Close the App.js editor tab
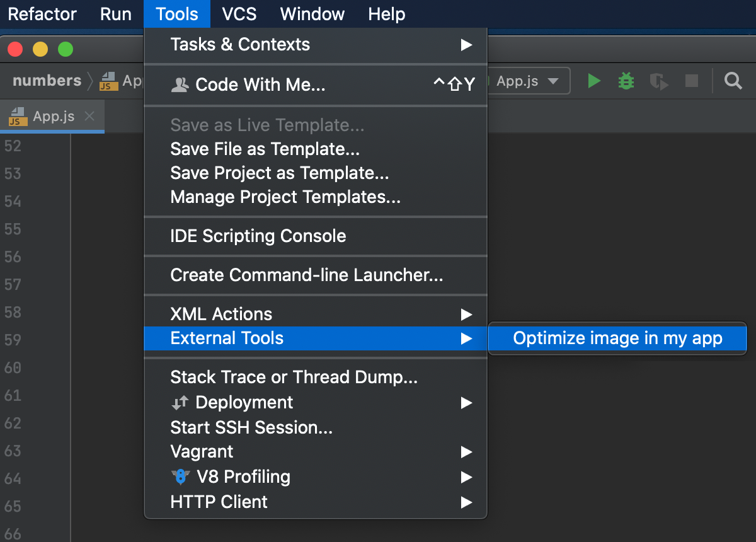Image resolution: width=756 pixels, height=542 pixels. pyautogui.click(x=89, y=117)
